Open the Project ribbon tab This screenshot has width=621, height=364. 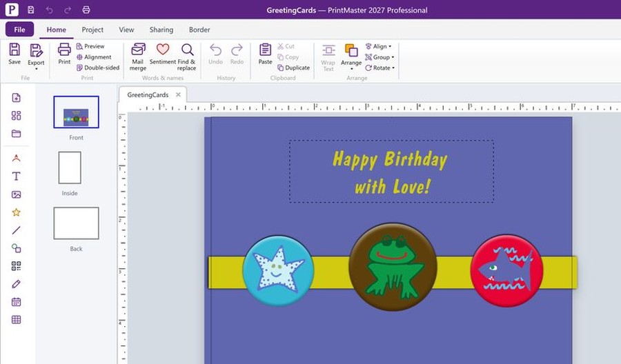[x=92, y=30]
